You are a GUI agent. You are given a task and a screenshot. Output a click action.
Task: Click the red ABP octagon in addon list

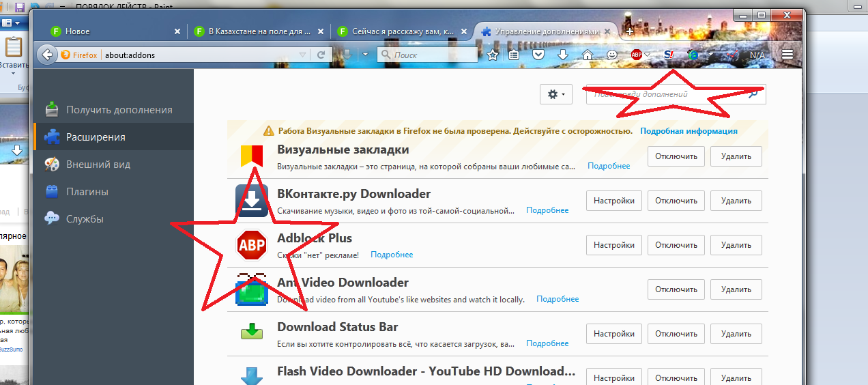[252, 245]
